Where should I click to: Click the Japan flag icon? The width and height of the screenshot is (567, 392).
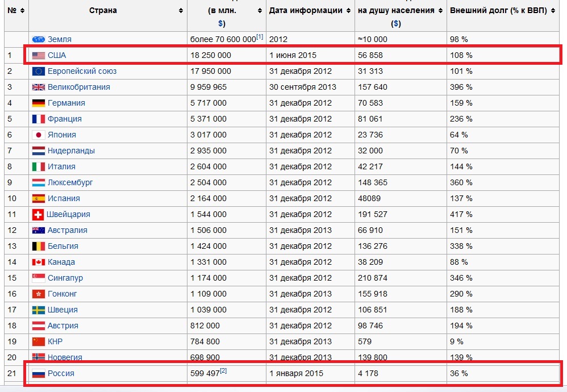(x=39, y=135)
